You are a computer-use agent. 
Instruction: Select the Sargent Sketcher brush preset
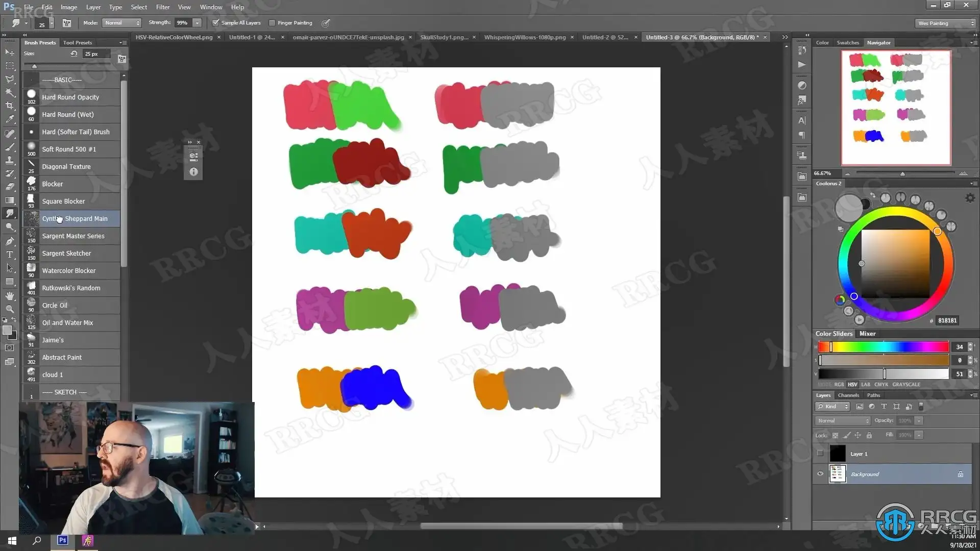click(x=66, y=254)
